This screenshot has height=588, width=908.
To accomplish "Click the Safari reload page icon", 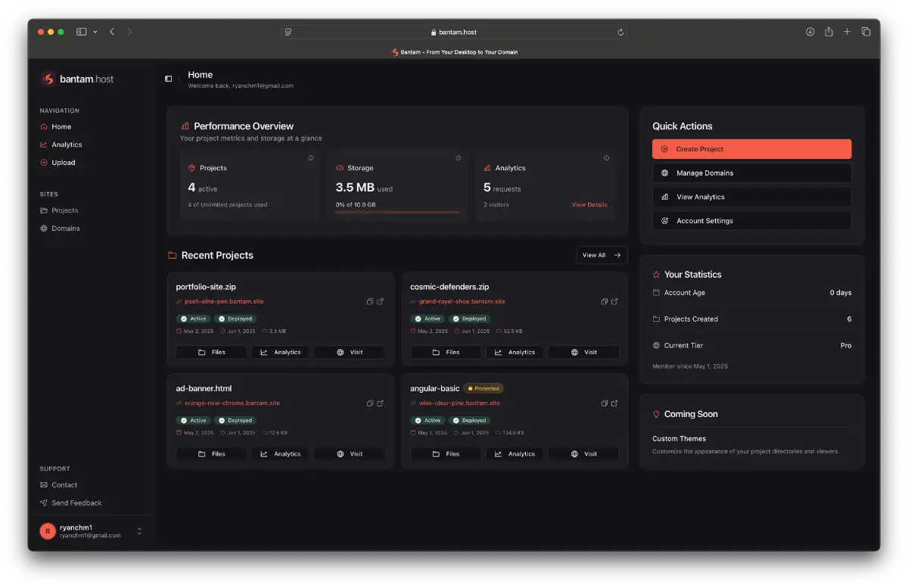I will click(620, 32).
